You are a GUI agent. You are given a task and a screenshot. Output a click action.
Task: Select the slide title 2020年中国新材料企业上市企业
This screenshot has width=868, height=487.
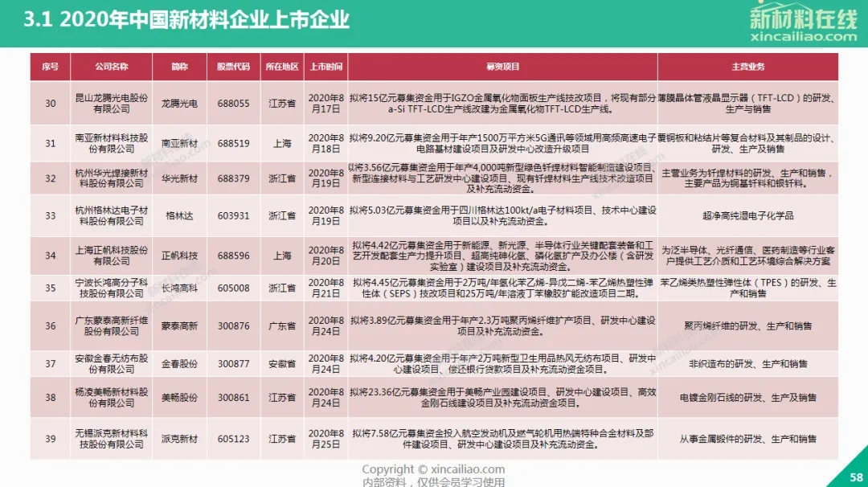[x=205, y=20]
